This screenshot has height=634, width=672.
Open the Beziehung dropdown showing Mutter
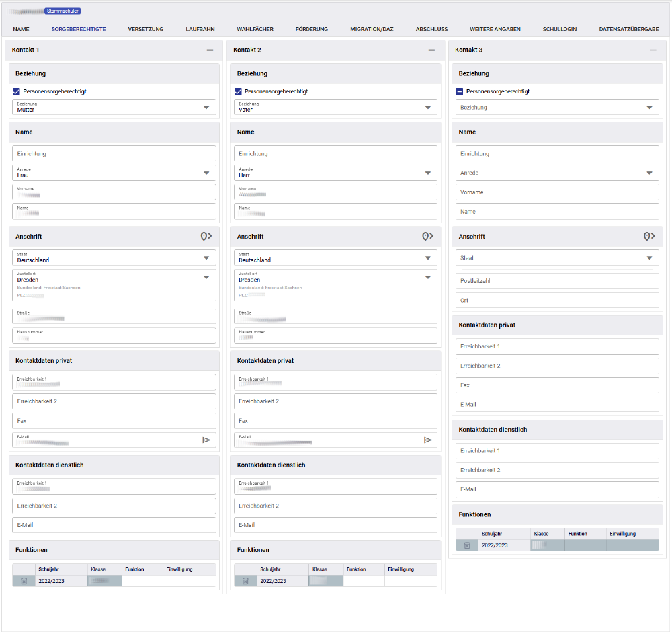(x=114, y=107)
